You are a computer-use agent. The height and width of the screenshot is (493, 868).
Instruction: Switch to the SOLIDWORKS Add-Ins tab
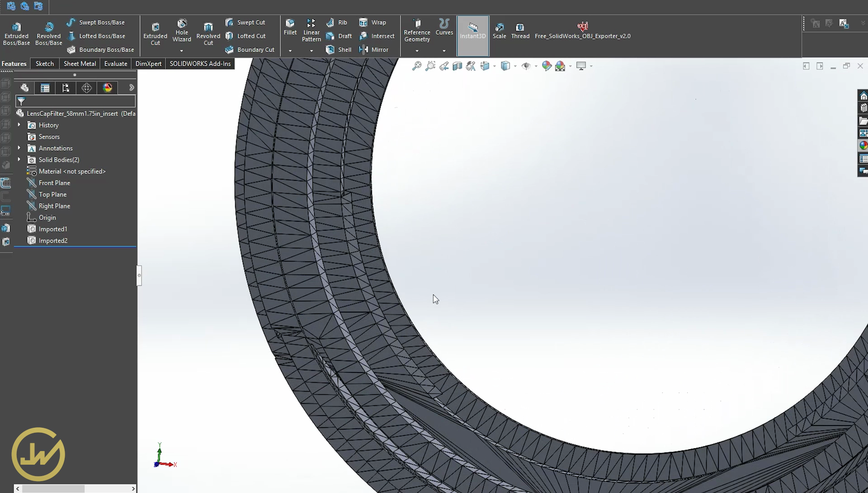200,64
